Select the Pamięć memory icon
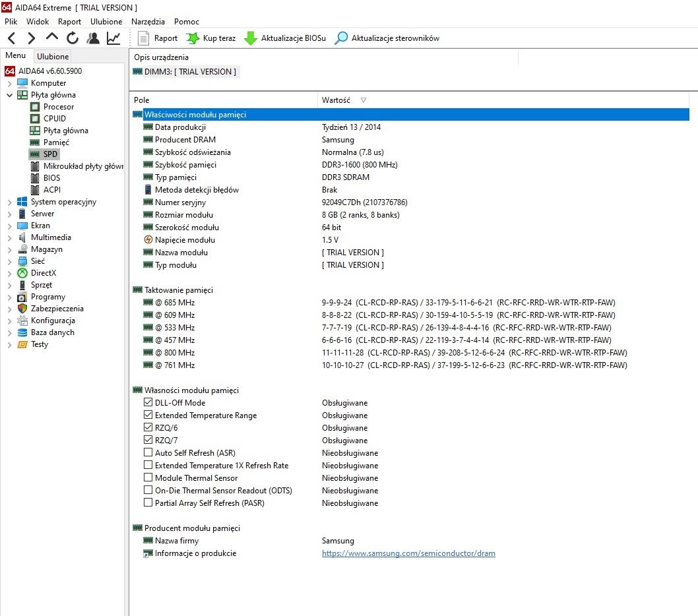 [35, 142]
